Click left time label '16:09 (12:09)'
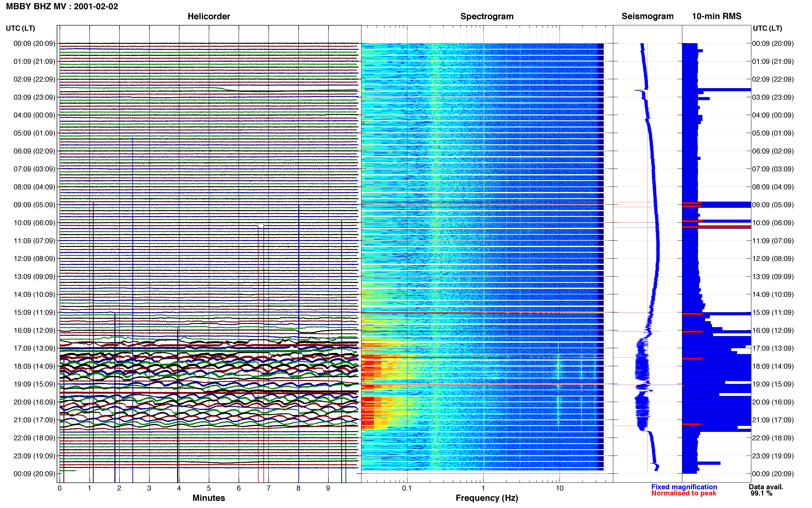The width and height of the screenshot is (812, 508). point(34,330)
